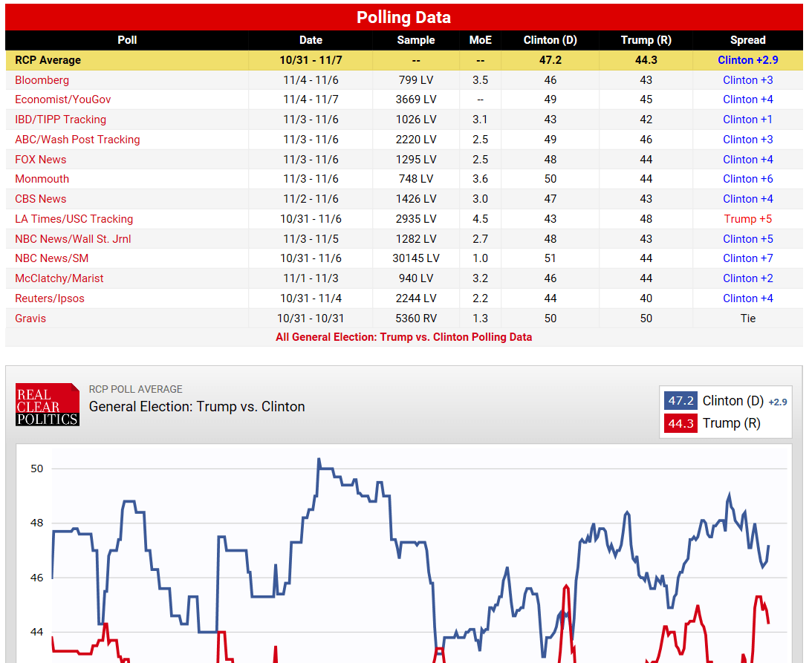Screen dimensions: 812x663
Task: Click the 5360 RV sample value
Action: [416, 319]
